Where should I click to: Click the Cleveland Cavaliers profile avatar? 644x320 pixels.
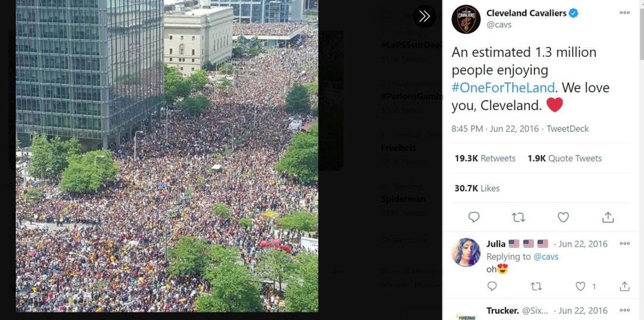(466, 19)
